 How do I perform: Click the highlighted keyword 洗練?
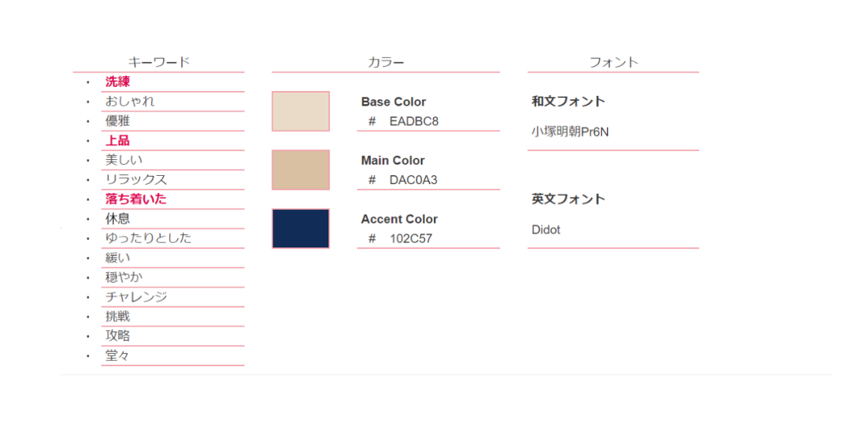118,82
